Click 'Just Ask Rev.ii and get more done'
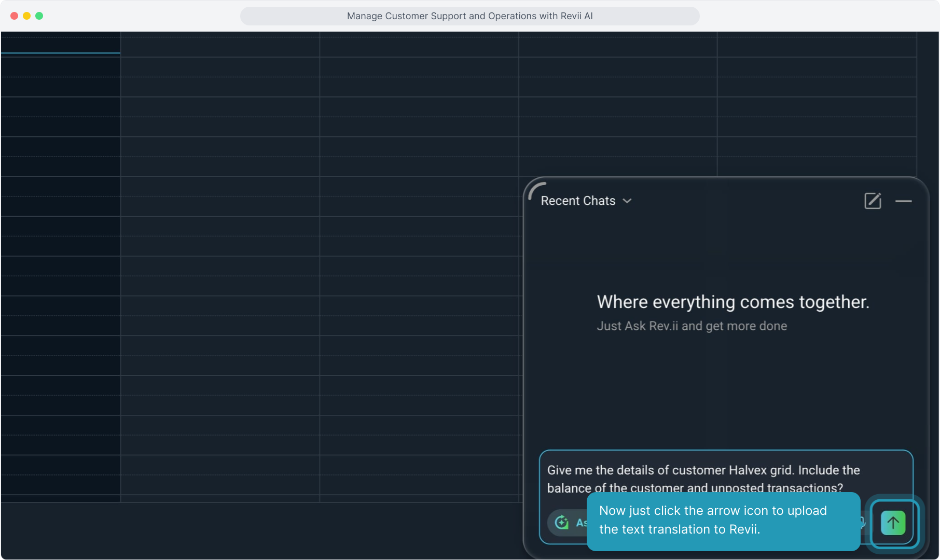 point(692,326)
